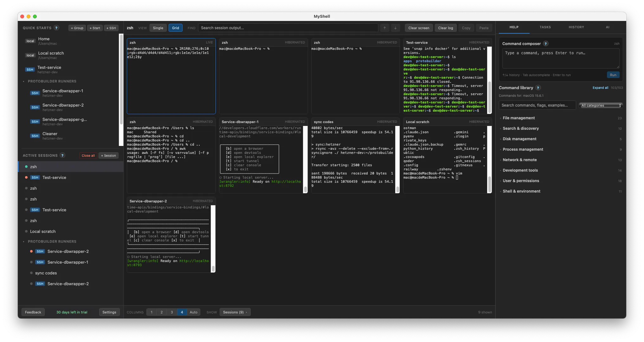Image resolution: width=644 pixels, height=342 pixels.
Task: Open Command composer help icon
Action: pos(546,44)
